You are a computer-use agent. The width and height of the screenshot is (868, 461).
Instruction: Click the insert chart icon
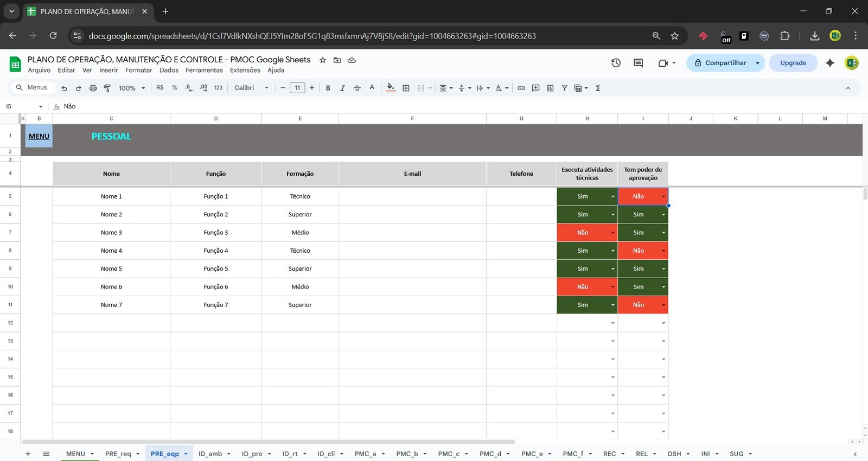coord(550,88)
